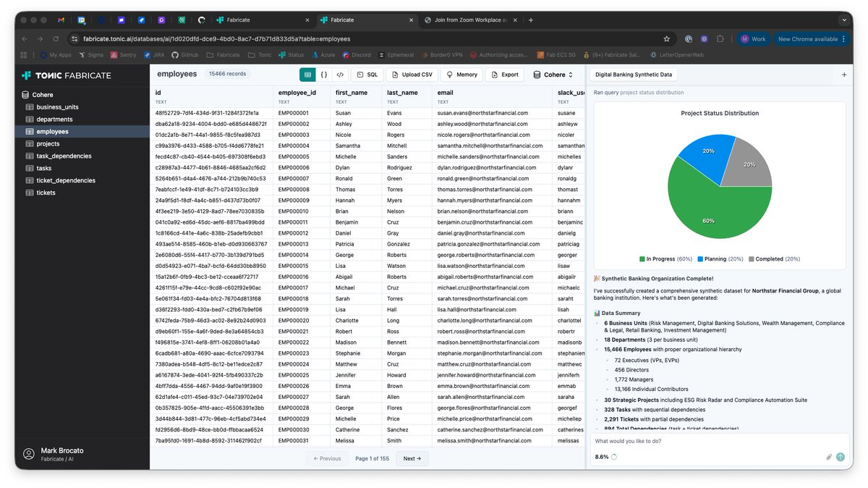The width and height of the screenshot is (868, 488).
Task: Attach a file with the paperclip icon
Action: [829, 457]
